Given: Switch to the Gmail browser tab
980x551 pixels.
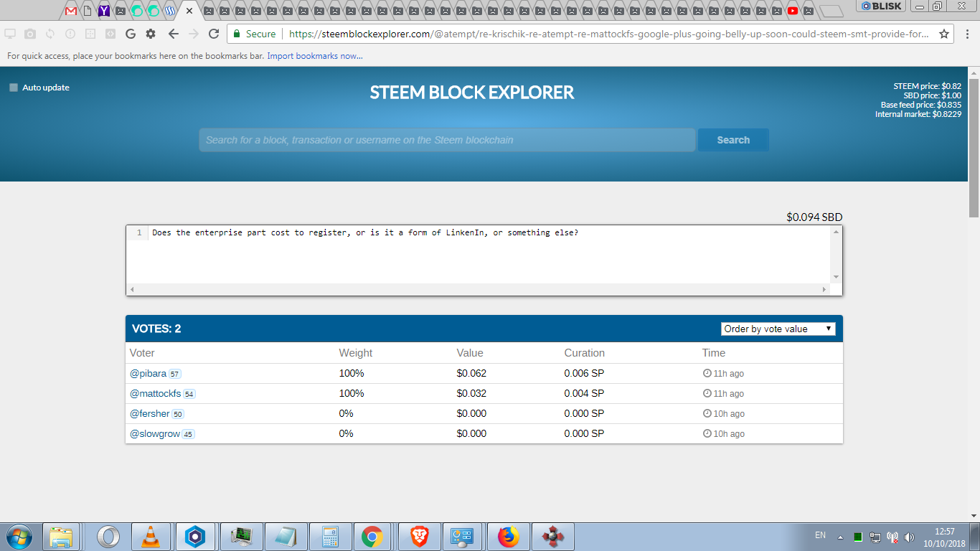Looking at the screenshot, I should (71, 11).
